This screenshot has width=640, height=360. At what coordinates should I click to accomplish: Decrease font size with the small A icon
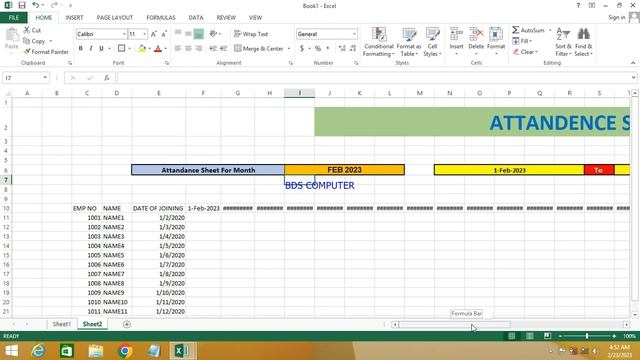(x=164, y=34)
